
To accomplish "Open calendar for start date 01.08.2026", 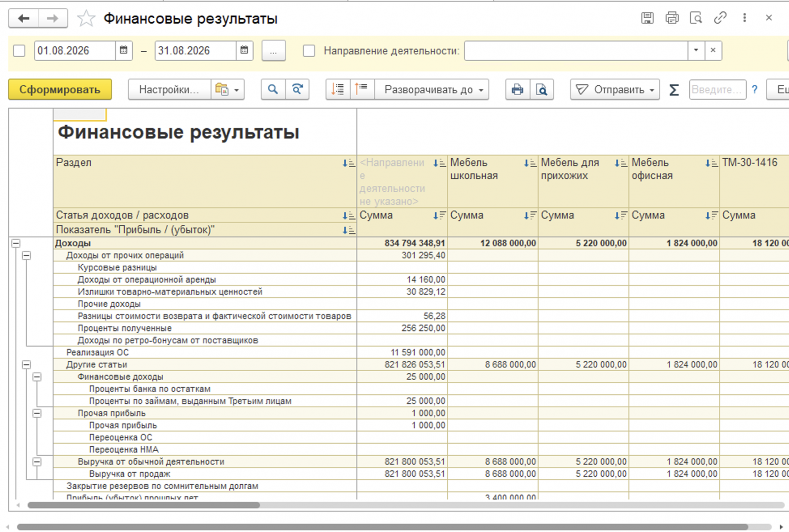I will tap(124, 50).
